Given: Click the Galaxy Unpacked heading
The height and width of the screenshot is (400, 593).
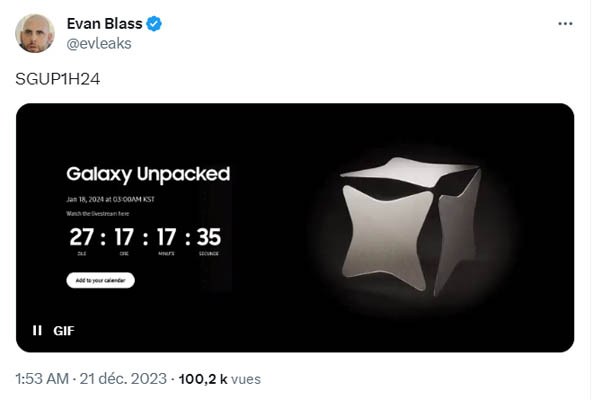Looking at the screenshot, I should pos(148,175).
